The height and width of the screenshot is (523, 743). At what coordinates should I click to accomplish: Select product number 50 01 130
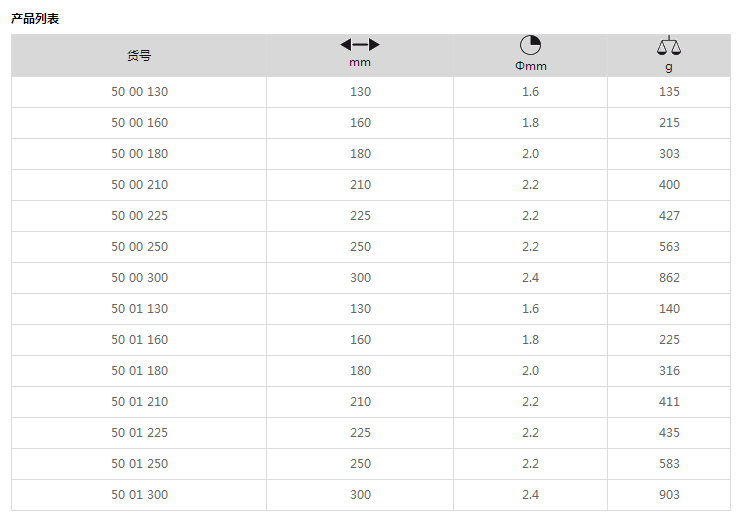click(139, 309)
